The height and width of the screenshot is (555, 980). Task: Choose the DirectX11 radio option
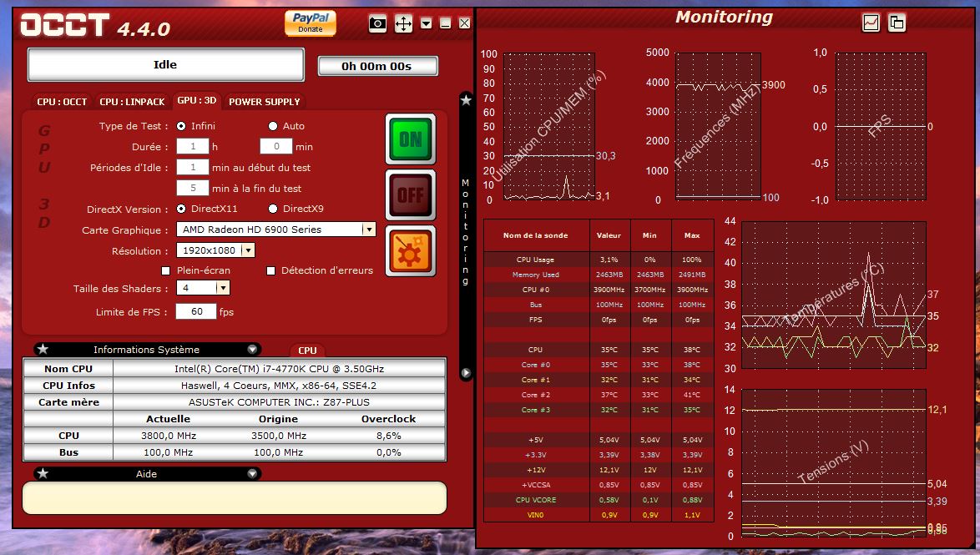click(181, 209)
